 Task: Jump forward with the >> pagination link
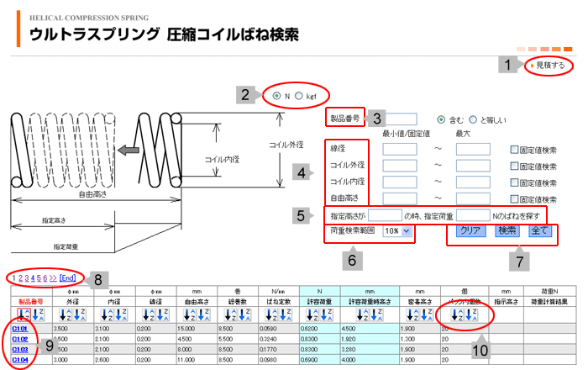(x=53, y=278)
